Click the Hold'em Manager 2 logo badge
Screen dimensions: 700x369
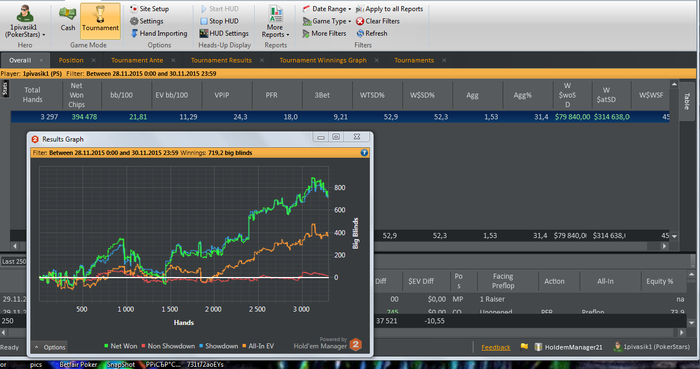(356, 344)
